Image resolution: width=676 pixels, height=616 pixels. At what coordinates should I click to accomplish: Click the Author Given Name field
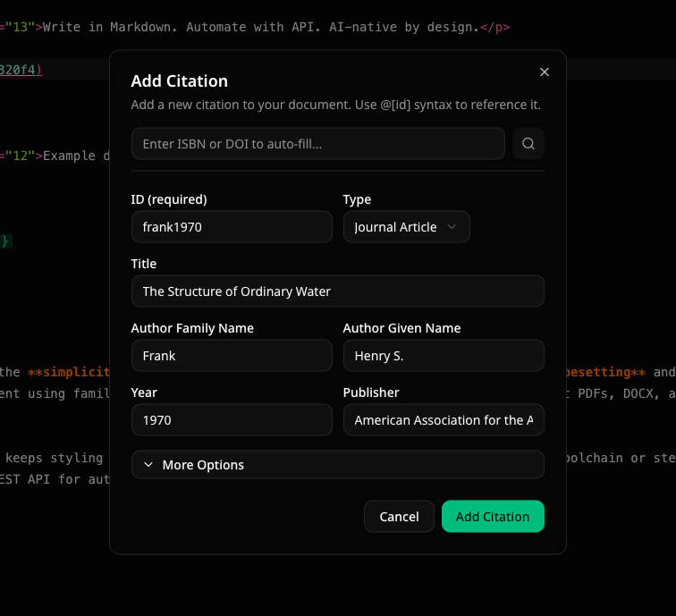(444, 356)
